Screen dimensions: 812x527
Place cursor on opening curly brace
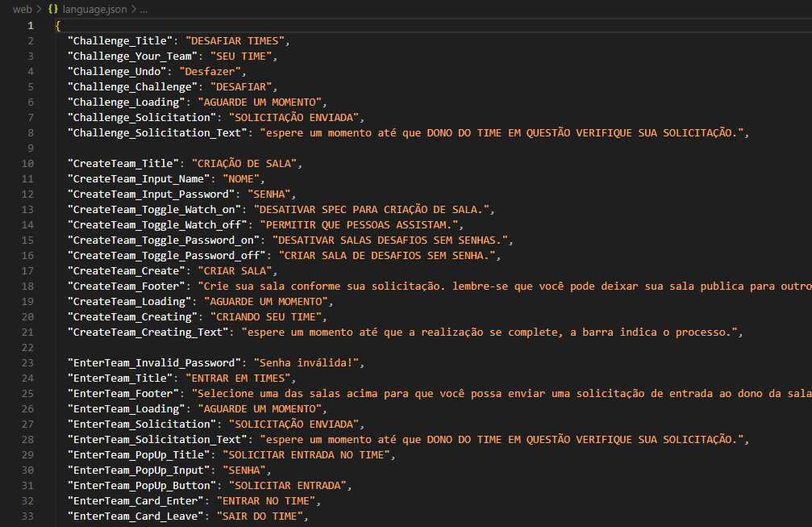(x=58, y=25)
